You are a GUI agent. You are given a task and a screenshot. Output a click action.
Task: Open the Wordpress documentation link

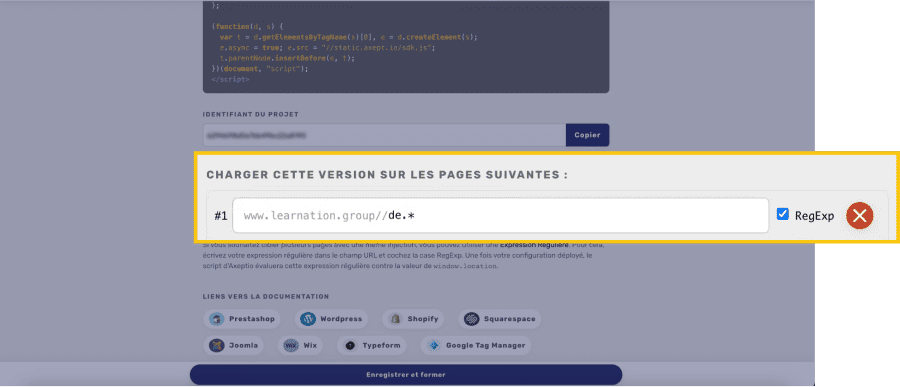point(331,319)
